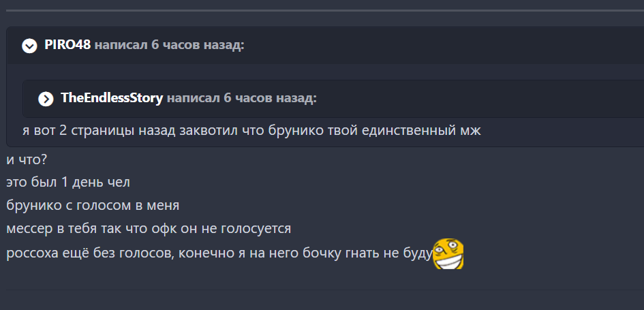Click the TheEndlessStory nested quote header bar
Viewport: 644px width, 310px height.
333,99
